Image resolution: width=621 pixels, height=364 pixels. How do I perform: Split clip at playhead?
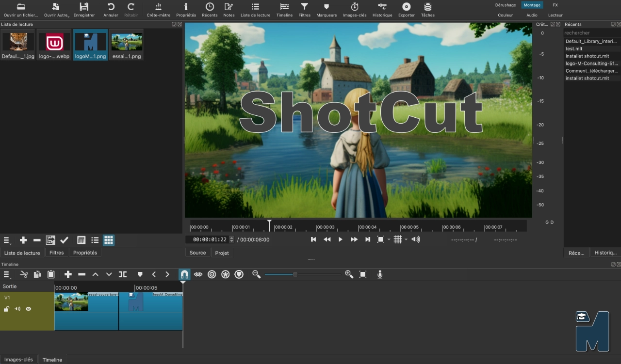point(123,274)
